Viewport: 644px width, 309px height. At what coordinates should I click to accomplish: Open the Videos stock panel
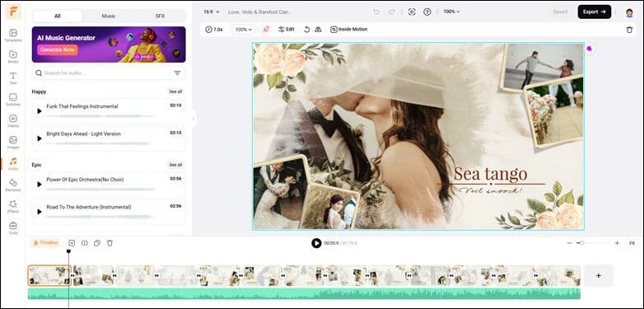click(12, 121)
